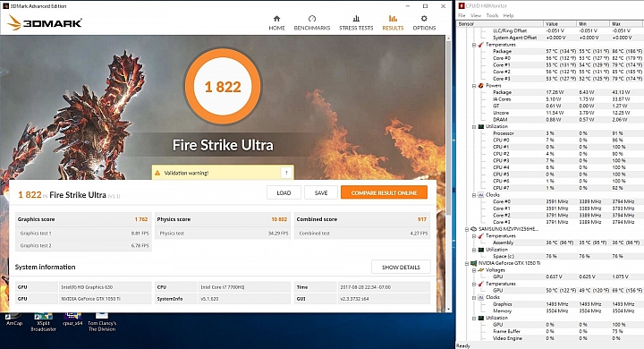The width and height of the screenshot is (644, 349).
Task: Click the validation warning triangle icon
Action: (x=157, y=173)
